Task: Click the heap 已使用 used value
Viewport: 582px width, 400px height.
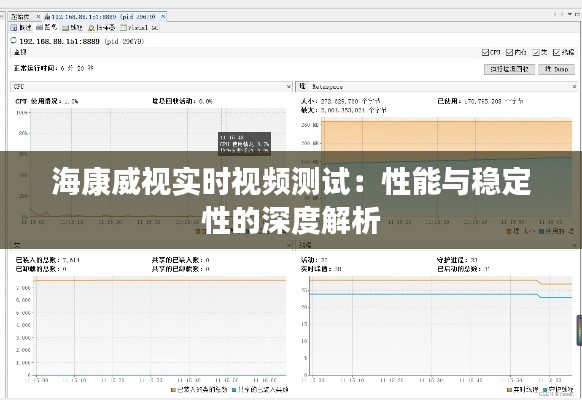Action: pos(494,101)
